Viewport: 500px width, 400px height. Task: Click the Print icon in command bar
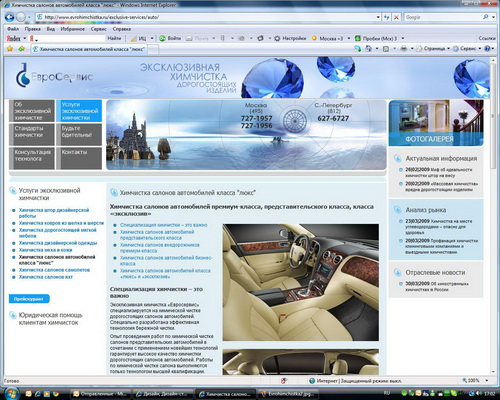pyautogui.click(x=404, y=49)
